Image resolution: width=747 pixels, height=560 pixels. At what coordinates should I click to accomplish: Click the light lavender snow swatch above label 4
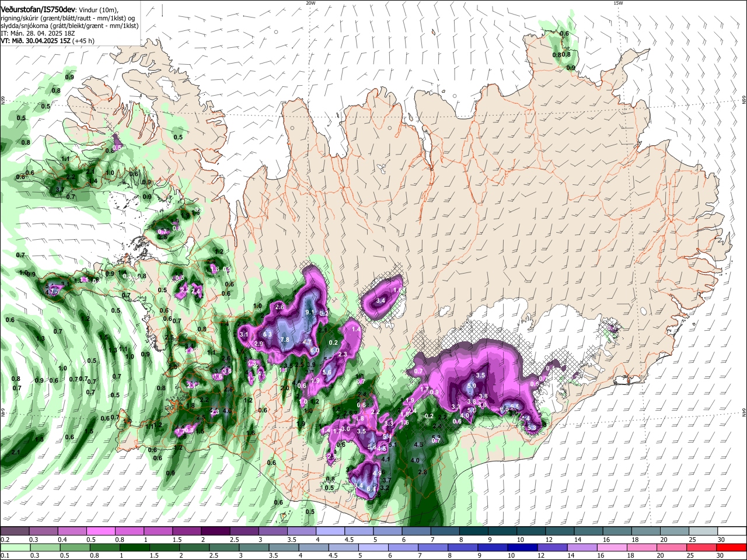pos(330,531)
